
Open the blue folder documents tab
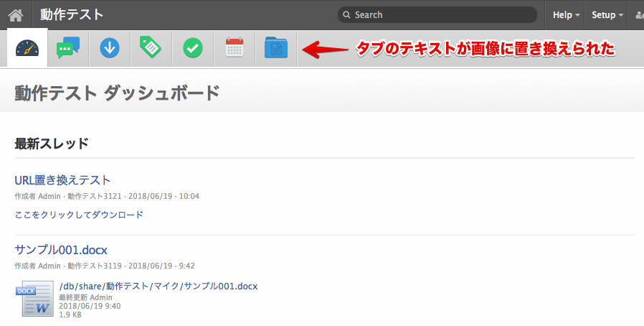pos(276,47)
